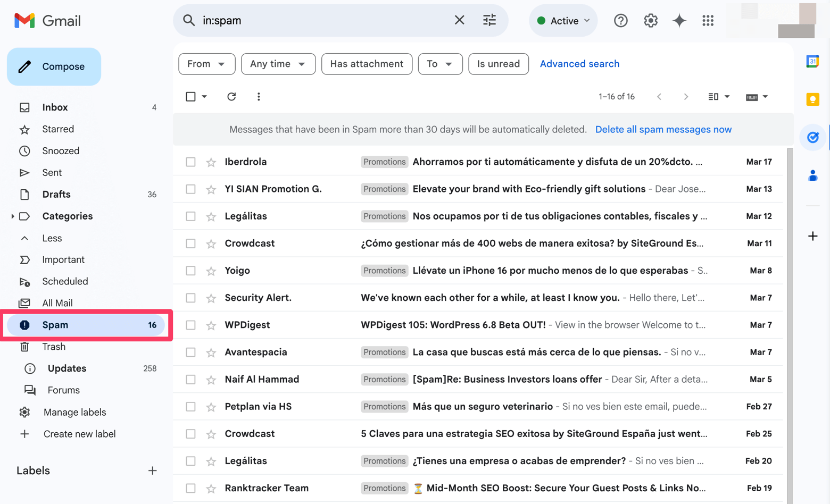
Task: Select the Petplan via HS email checkbox
Action: coord(190,407)
